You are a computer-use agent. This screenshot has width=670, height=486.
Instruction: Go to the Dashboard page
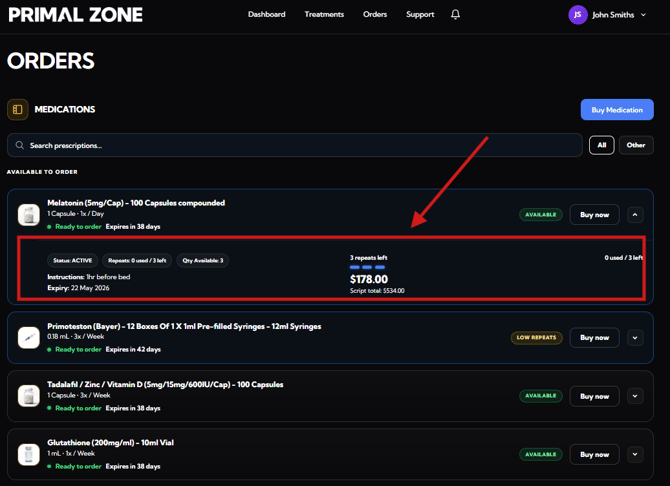coord(266,15)
